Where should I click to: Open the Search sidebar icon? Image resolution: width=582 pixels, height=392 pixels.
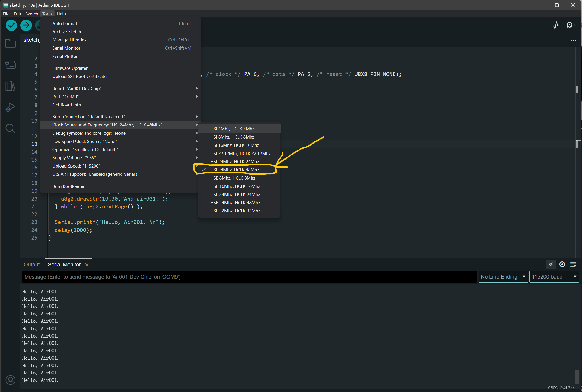[x=10, y=129]
